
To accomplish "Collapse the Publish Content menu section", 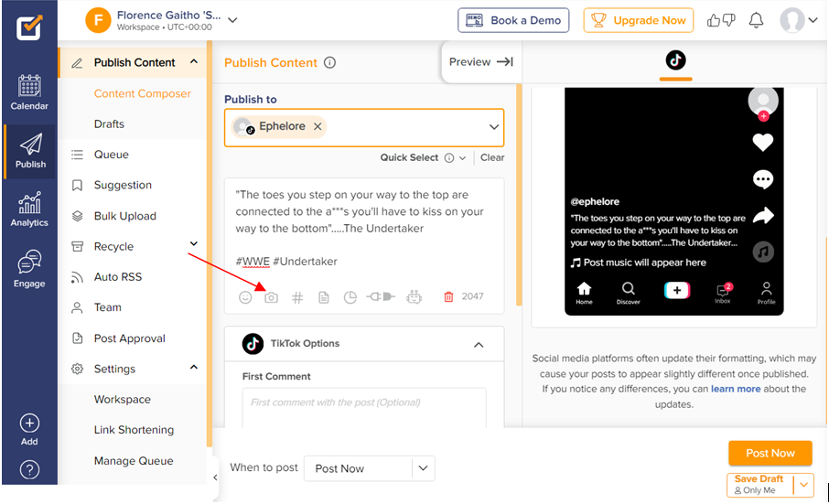I will click(194, 62).
